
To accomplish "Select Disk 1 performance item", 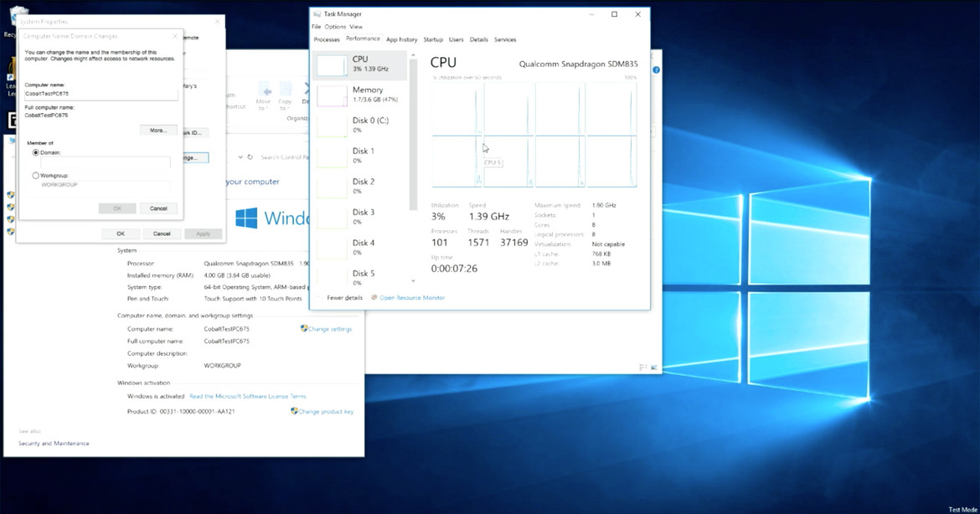I will point(362,157).
